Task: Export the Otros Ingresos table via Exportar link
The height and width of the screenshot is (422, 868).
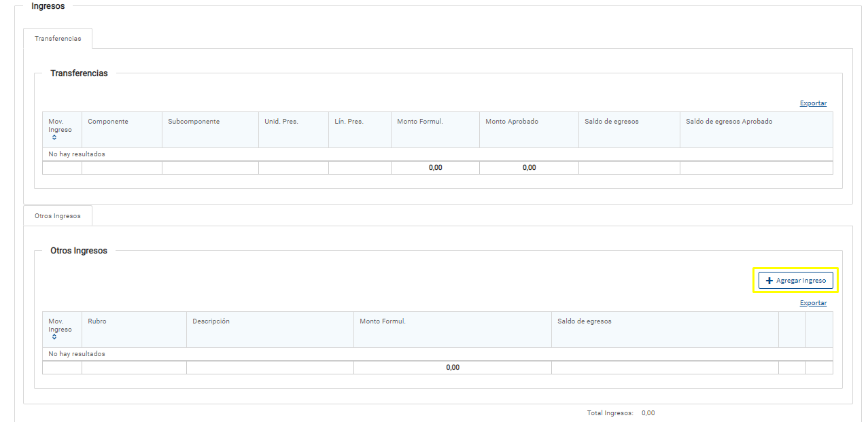Action: click(813, 303)
